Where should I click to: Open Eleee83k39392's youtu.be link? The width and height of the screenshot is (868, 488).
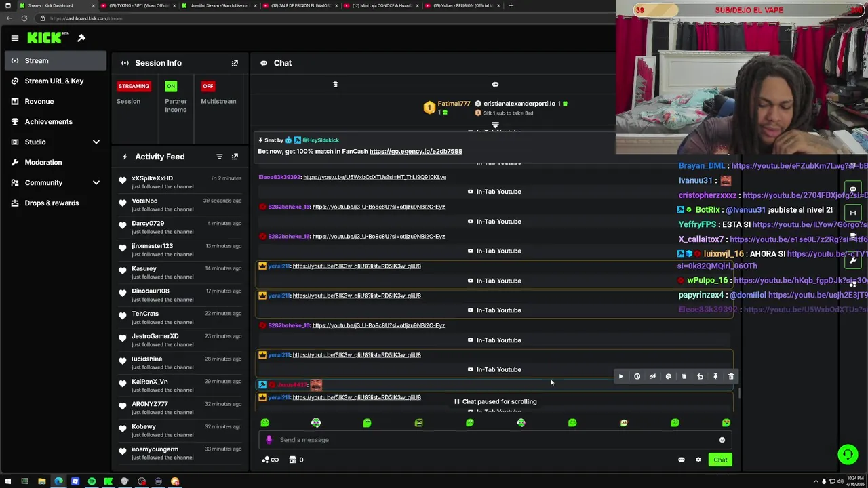[x=374, y=177]
